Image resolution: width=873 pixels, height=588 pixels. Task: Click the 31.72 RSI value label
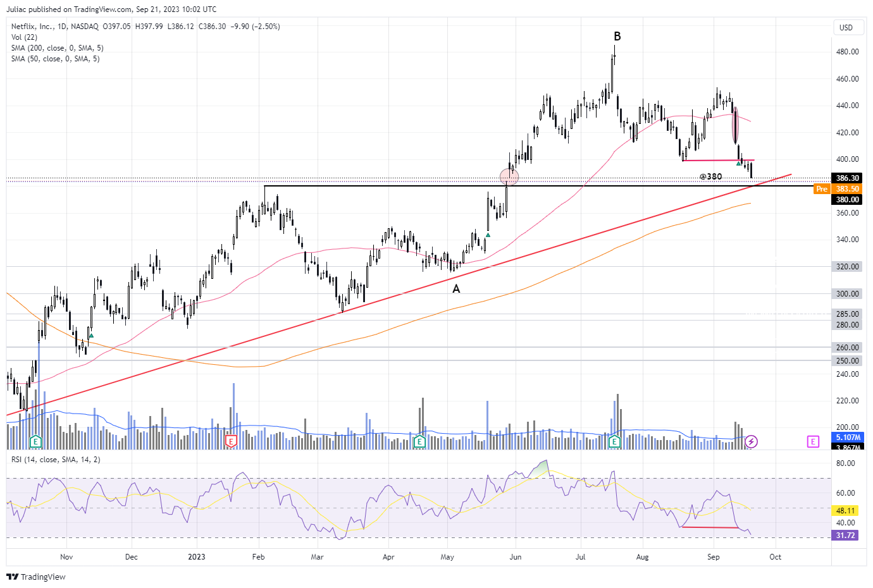[x=846, y=536]
